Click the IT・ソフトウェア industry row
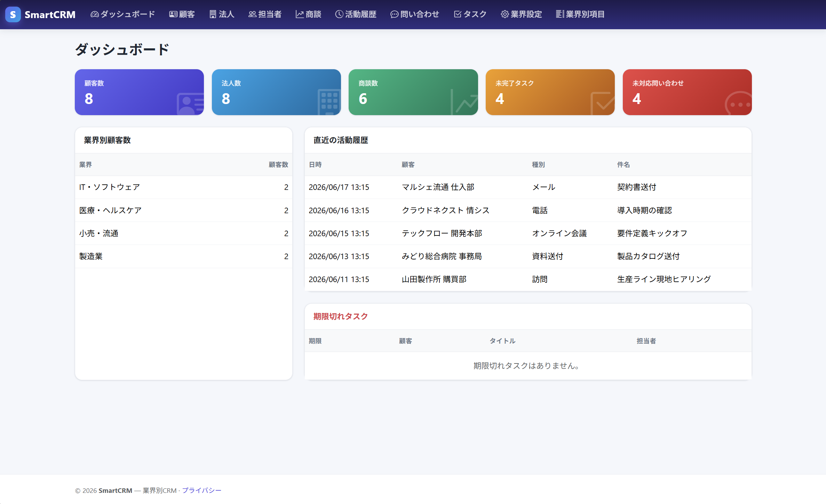Screen dimensions: 826x504 184,187
